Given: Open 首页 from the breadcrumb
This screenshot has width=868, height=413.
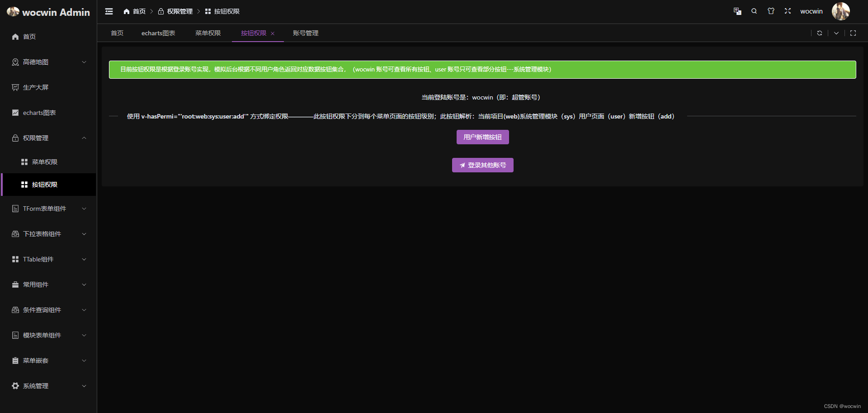Looking at the screenshot, I should [x=138, y=11].
